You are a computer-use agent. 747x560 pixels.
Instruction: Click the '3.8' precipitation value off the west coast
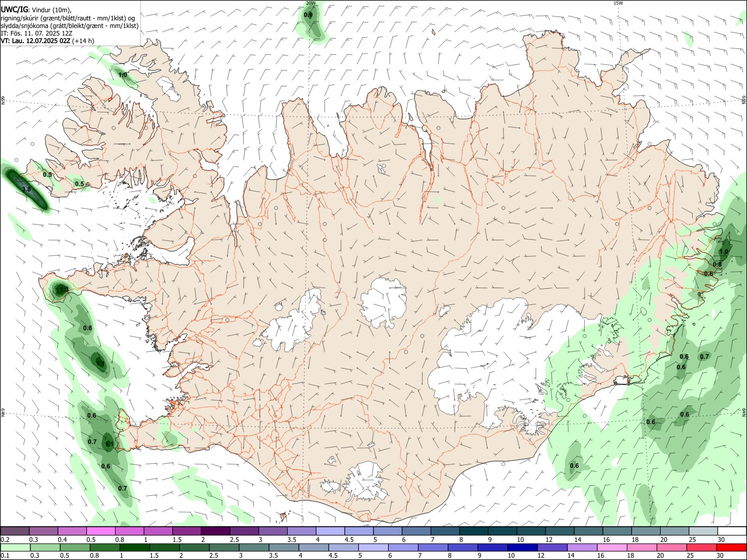(26, 189)
